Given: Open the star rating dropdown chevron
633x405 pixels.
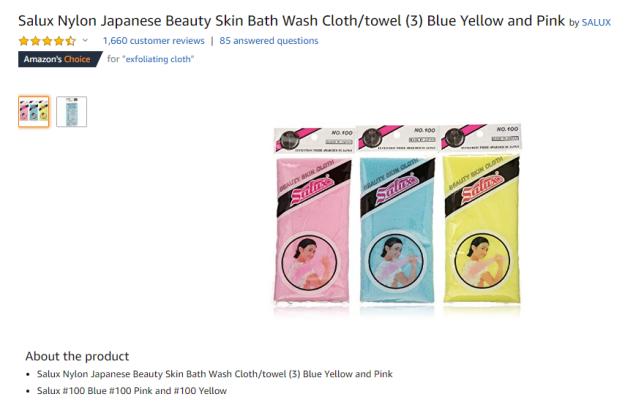Looking at the screenshot, I should coord(85,40).
